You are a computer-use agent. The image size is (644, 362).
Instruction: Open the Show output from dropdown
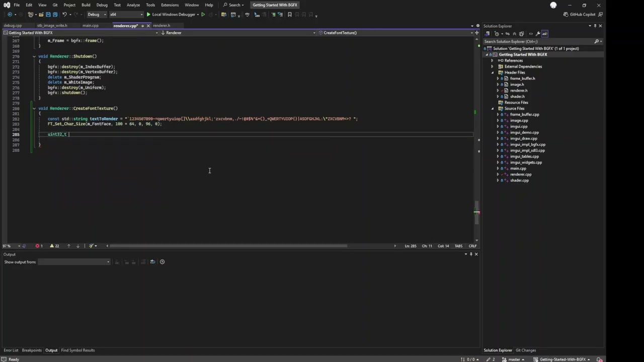tap(73, 261)
